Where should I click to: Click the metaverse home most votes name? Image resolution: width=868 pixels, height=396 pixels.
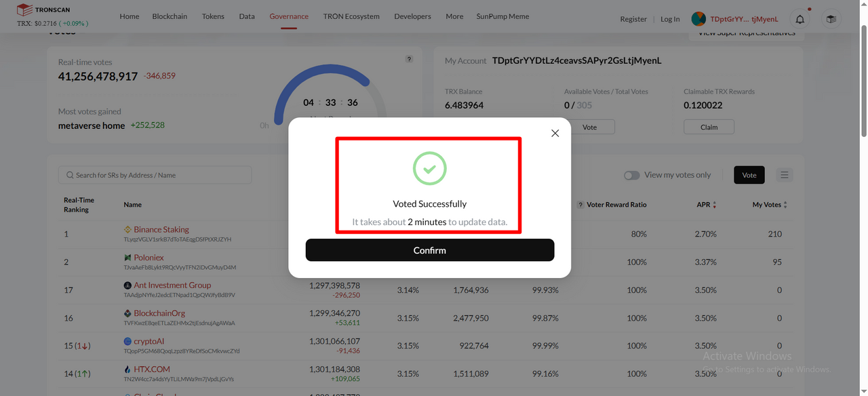(x=92, y=125)
